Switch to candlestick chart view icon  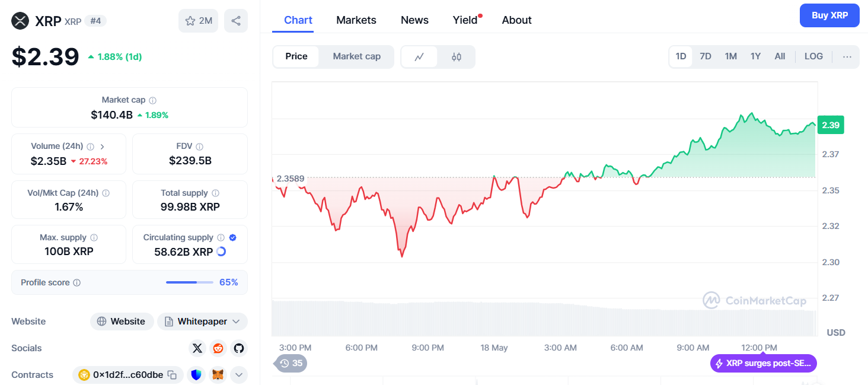pyautogui.click(x=456, y=57)
